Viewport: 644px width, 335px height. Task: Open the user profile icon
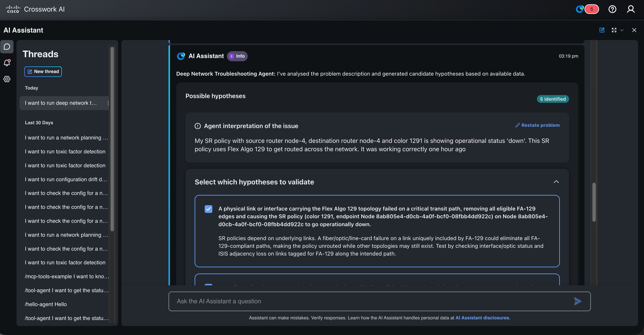click(631, 9)
